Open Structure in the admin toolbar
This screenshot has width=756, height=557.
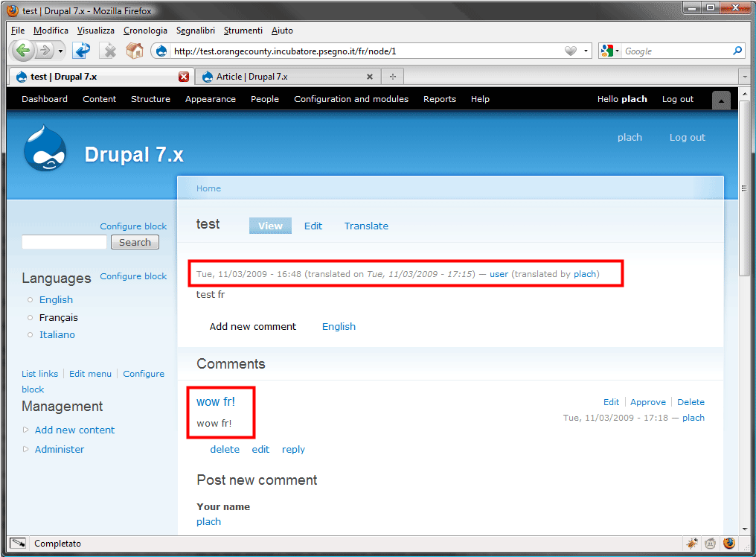tap(150, 99)
